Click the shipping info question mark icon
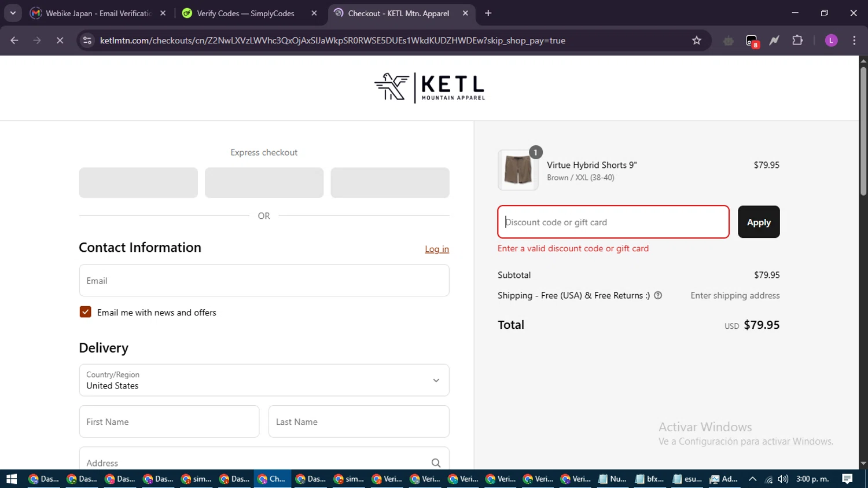Screen dimensions: 868x488 [658, 295]
